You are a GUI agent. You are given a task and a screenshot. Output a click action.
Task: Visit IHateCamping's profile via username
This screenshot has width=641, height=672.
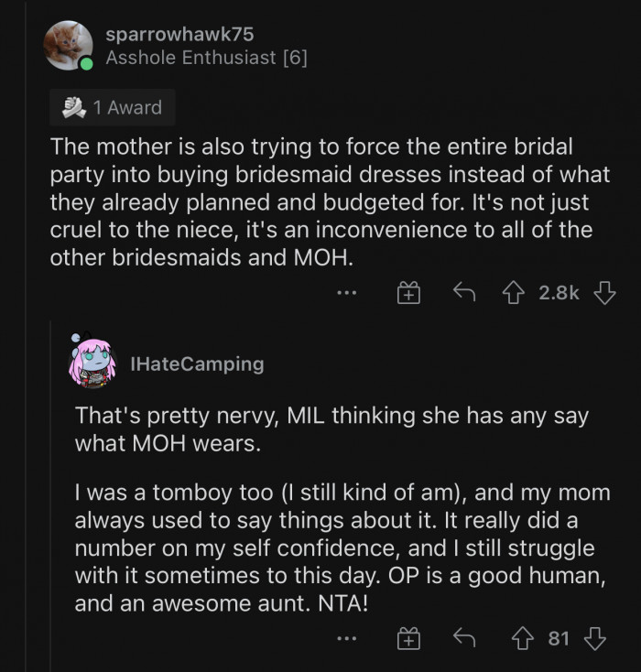(197, 364)
